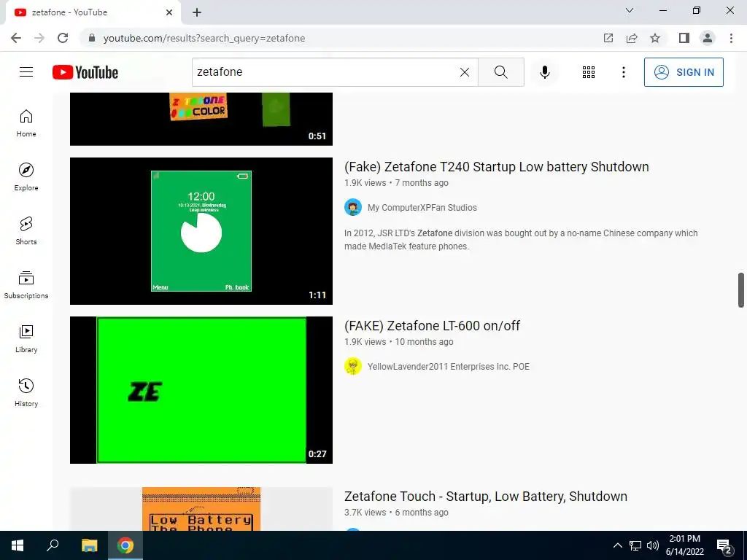Viewport: 747px width, 560px height.
Task: Open Zetafone T240 Startup video title
Action: coord(496,167)
